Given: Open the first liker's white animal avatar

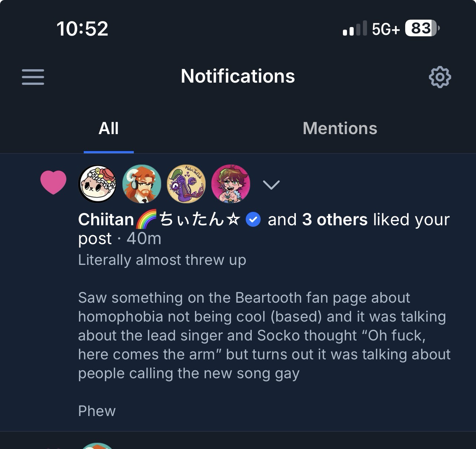Looking at the screenshot, I should pos(97,184).
